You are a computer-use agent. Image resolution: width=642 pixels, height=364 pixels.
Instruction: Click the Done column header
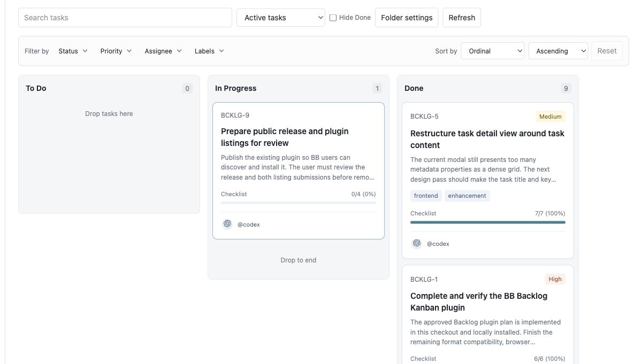(x=414, y=88)
